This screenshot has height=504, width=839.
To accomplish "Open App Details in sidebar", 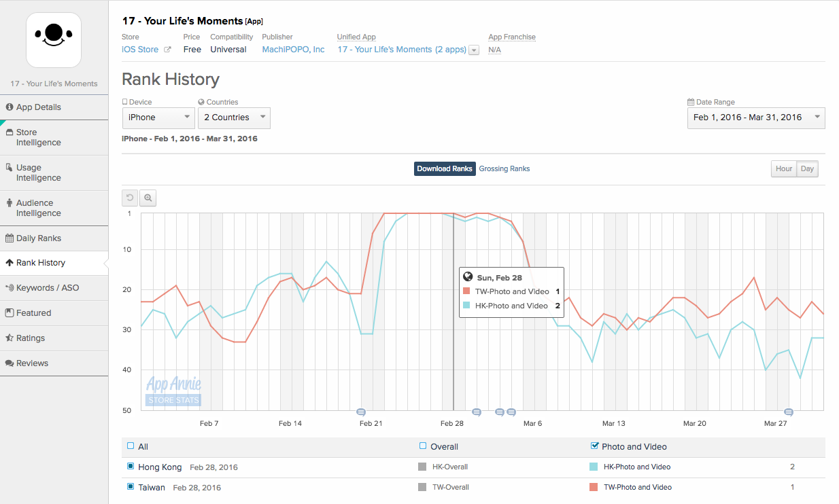I will [x=54, y=107].
